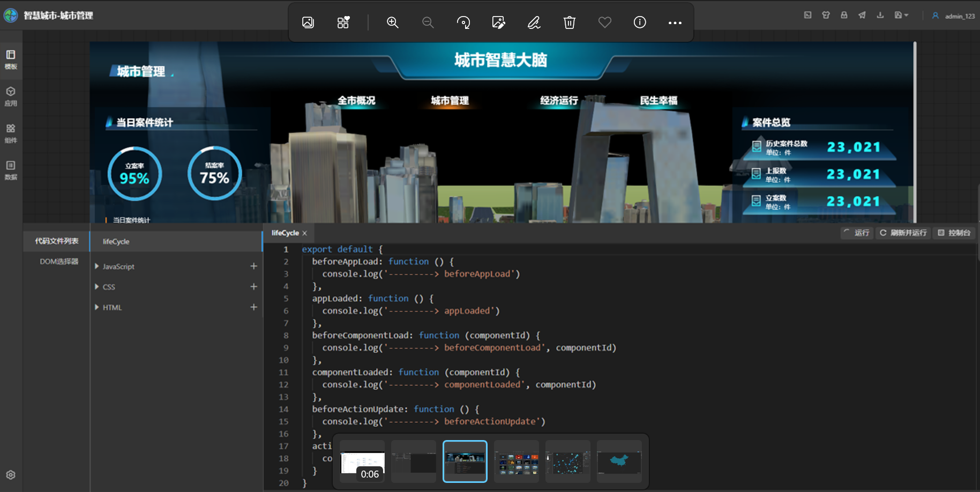Close the lifeCycle editor tab

coord(305,233)
